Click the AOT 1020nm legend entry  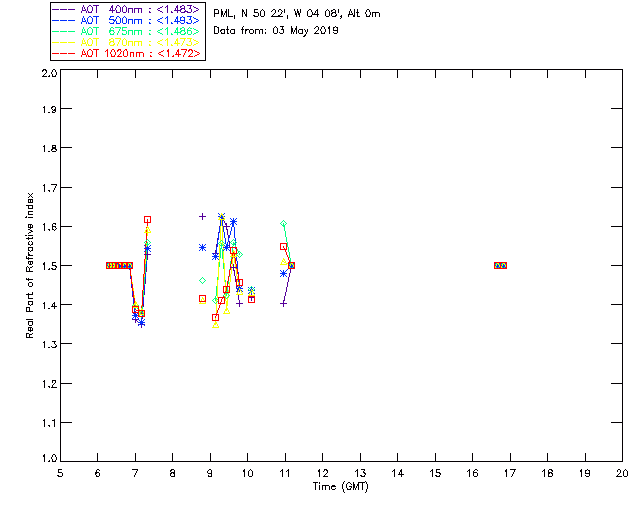pos(126,53)
